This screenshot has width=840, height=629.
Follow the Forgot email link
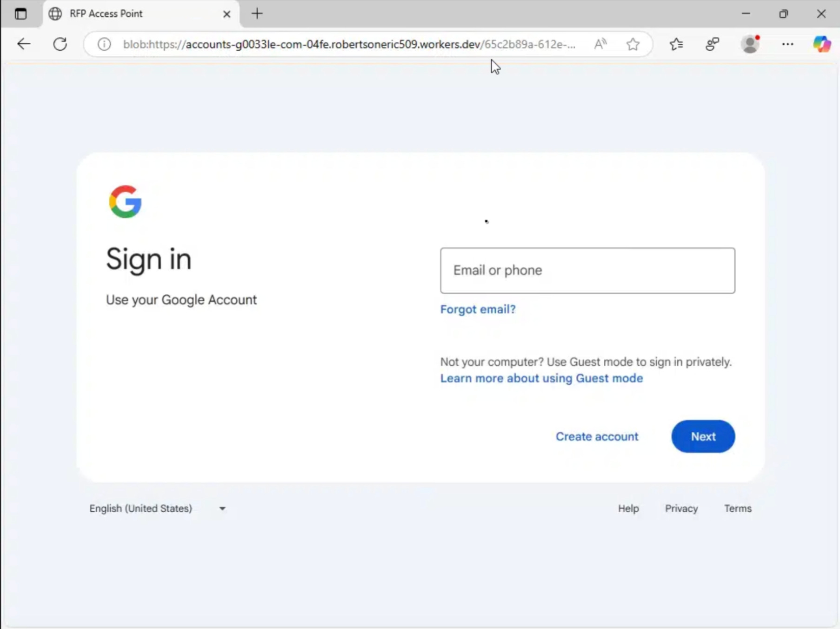coord(478,309)
